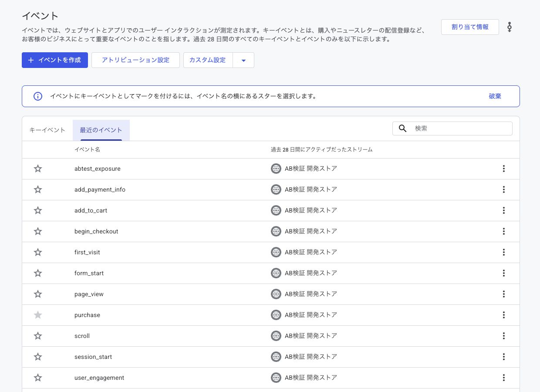Select the 最近のイベント tab

101,130
